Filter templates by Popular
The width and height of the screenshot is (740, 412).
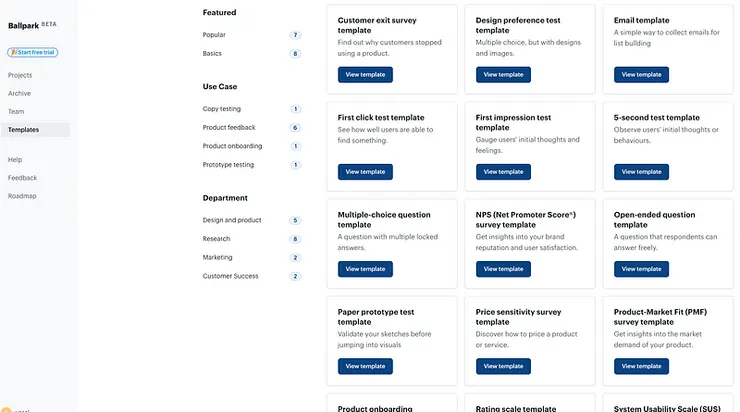215,35
